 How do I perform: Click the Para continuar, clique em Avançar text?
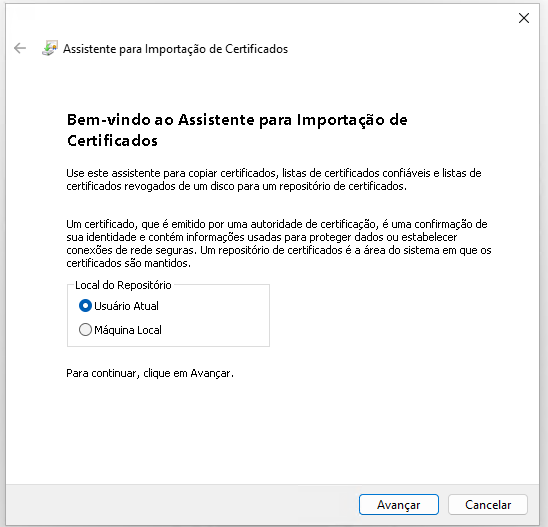tap(150, 374)
